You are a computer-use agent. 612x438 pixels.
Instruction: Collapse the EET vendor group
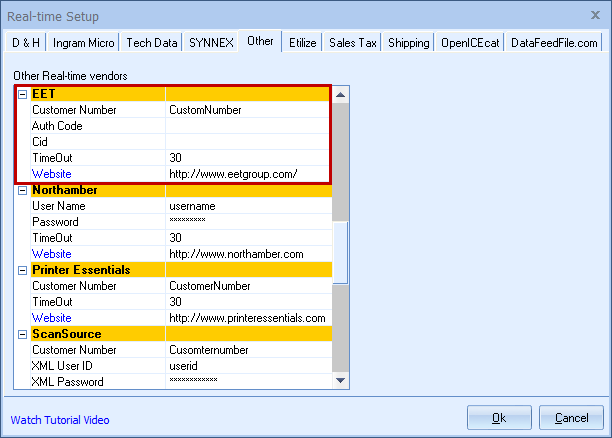click(x=23, y=94)
